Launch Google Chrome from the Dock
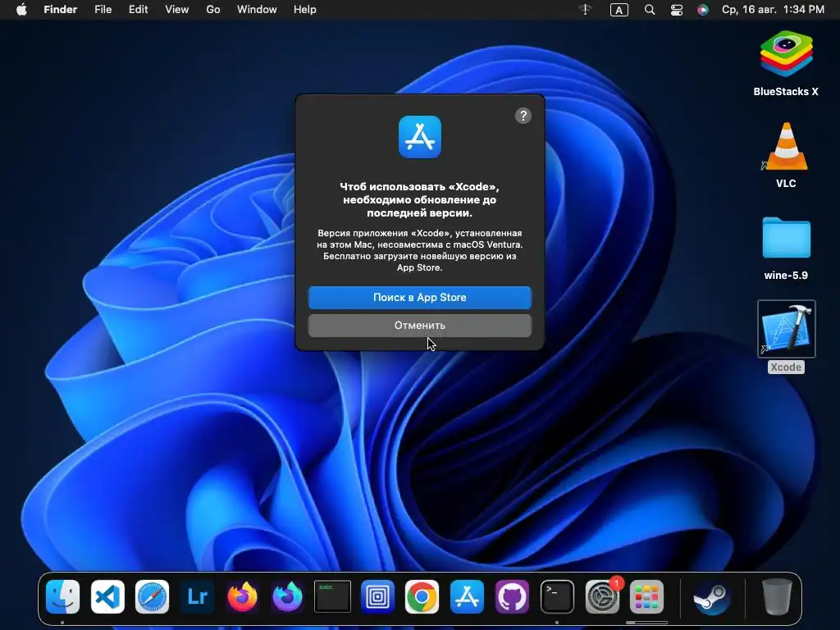This screenshot has height=630, width=840. [x=422, y=596]
